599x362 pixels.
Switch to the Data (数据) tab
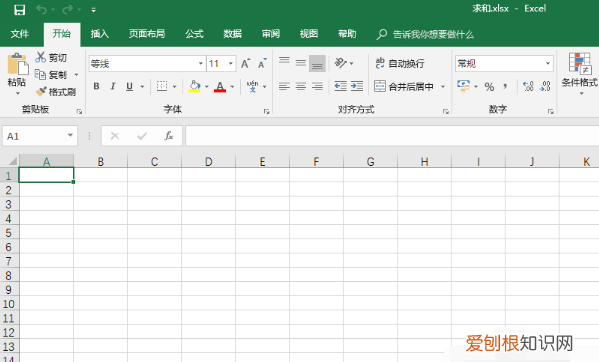pyautogui.click(x=232, y=34)
